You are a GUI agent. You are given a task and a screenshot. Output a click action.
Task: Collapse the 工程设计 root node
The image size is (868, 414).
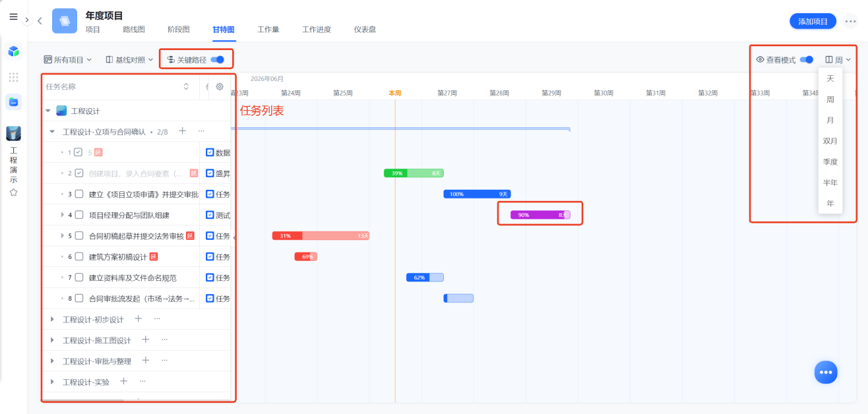47,111
